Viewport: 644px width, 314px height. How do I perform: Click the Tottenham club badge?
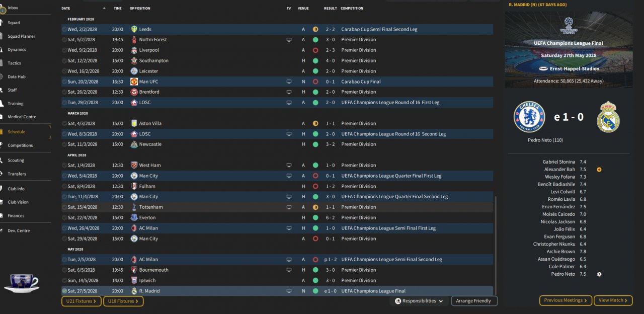134,207
